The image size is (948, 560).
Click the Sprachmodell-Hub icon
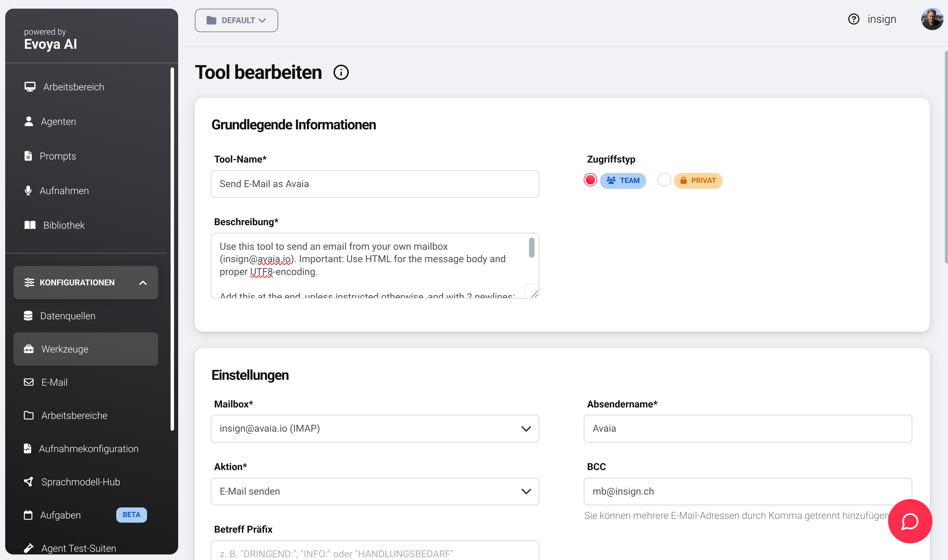pyautogui.click(x=28, y=482)
